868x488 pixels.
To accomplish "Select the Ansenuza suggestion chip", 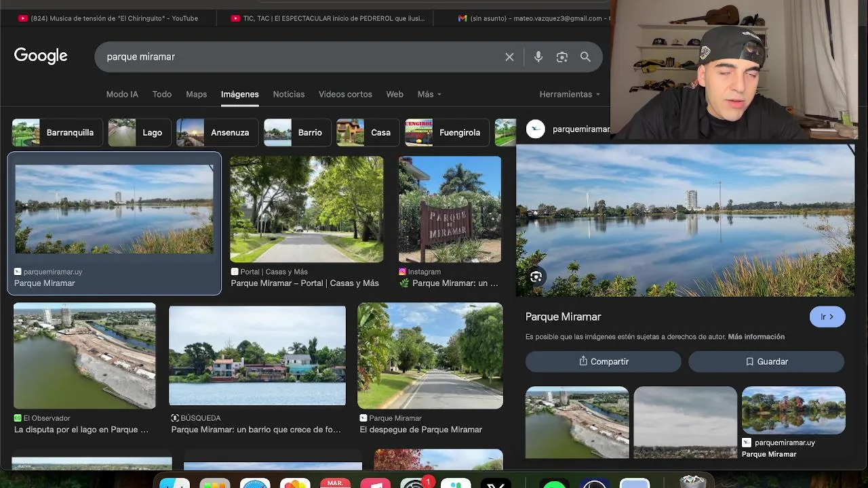I will 218,132.
